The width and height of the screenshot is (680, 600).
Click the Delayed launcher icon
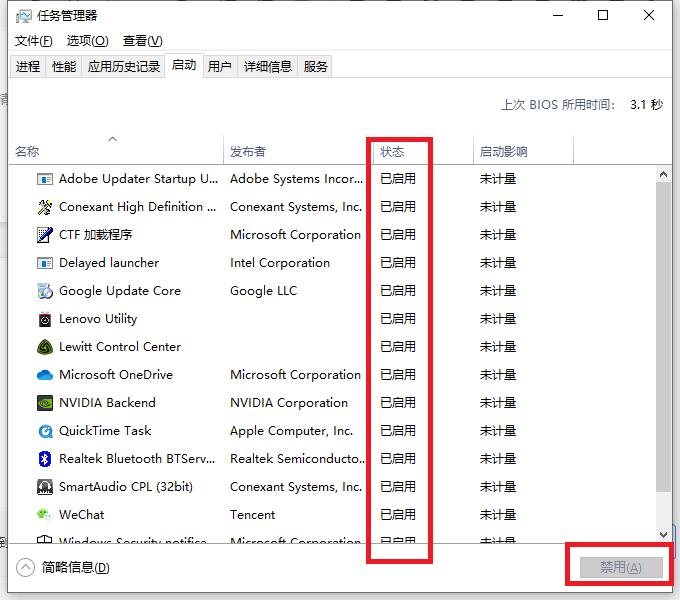45,263
